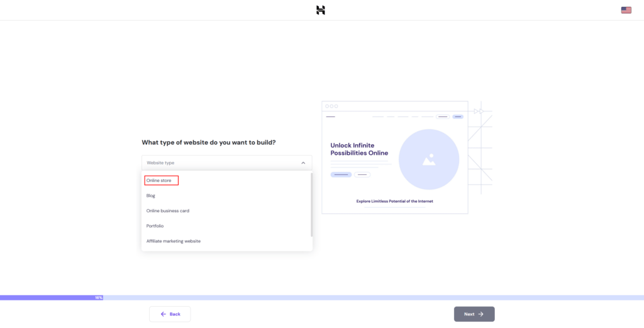This screenshot has width=644, height=328.
Task: Choose Blog from the list
Action: pyautogui.click(x=151, y=196)
